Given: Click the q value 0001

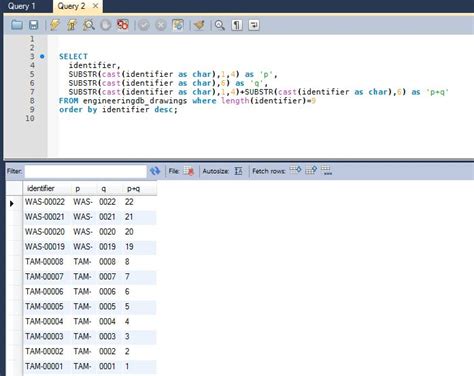Looking at the screenshot, I should (x=107, y=366).
